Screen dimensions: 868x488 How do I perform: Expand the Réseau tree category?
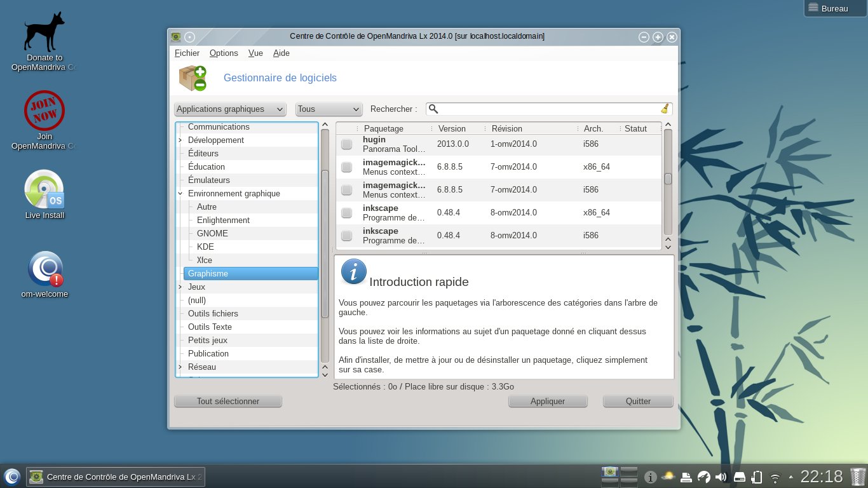(x=180, y=367)
